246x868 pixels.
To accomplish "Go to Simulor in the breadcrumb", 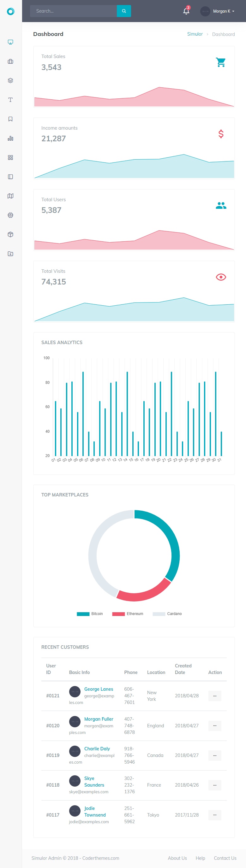I will click(x=195, y=34).
